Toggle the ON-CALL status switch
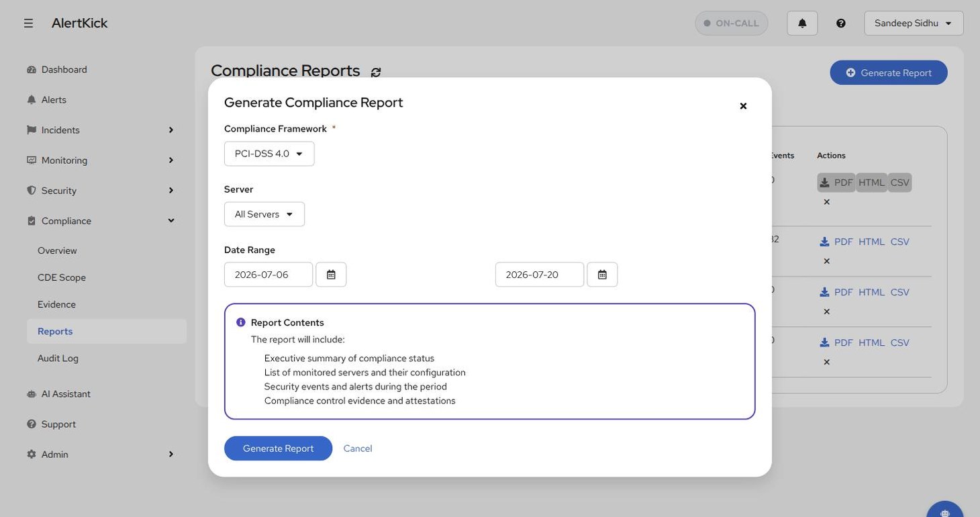The height and width of the screenshot is (517, 980). [x=732, y=23]
